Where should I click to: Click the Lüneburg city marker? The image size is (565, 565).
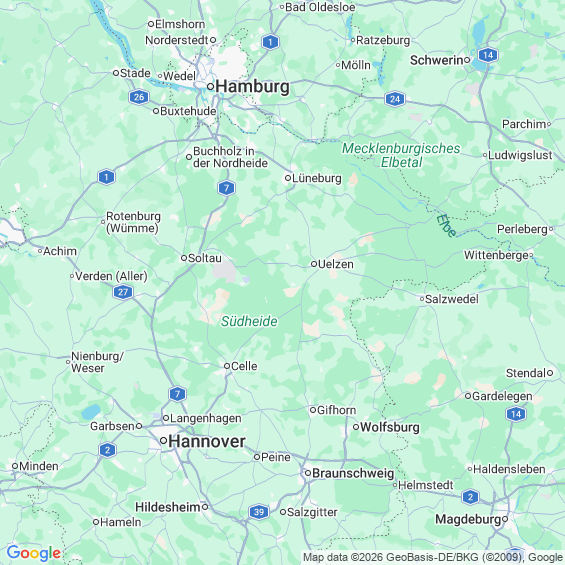coord(288,178)
